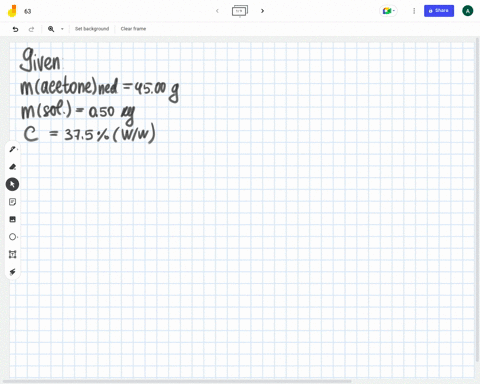Image resolution: width=480 pixels, height=384 pixels.
Task: Select the handwritten "m(acetone)" line
Action: [x=100, y=88]
